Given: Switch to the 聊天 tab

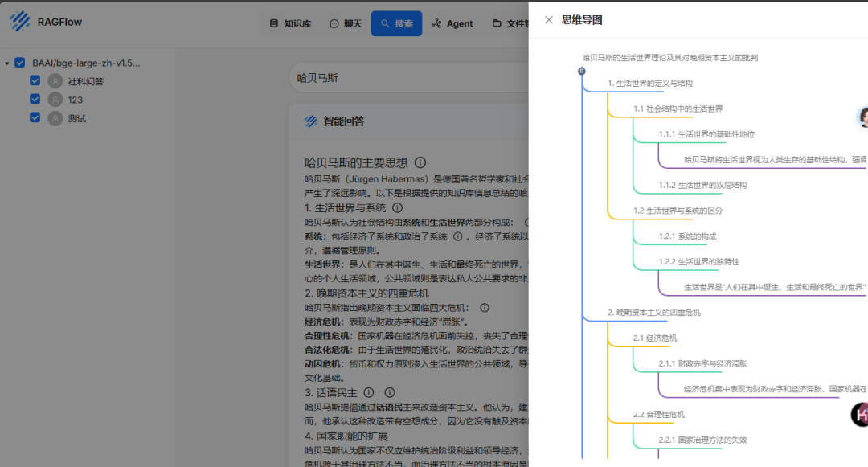Looking at the screenshot, I should coord(346,23).
